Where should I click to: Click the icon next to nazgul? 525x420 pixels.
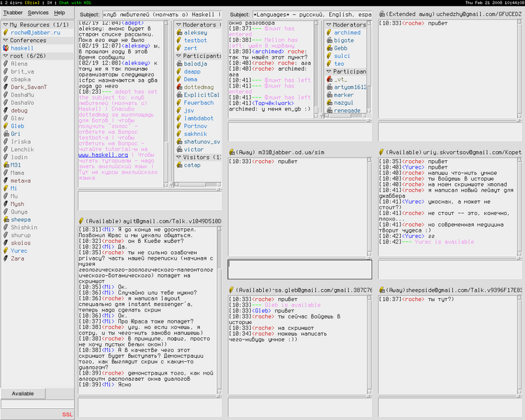pyautogui.click(x=329, y=102)
